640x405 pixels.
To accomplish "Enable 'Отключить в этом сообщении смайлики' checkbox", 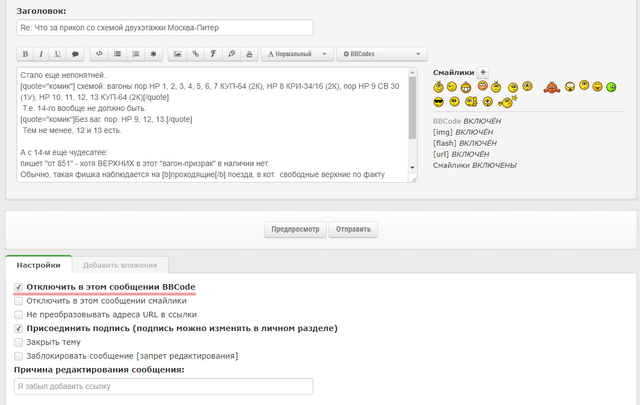I will [x=20, y=300].
